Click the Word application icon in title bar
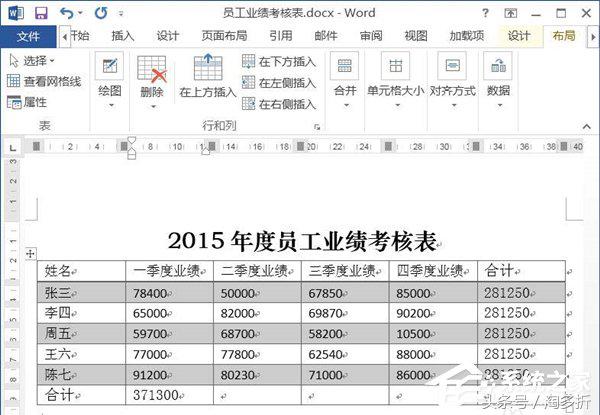 [x=16, y=14]
